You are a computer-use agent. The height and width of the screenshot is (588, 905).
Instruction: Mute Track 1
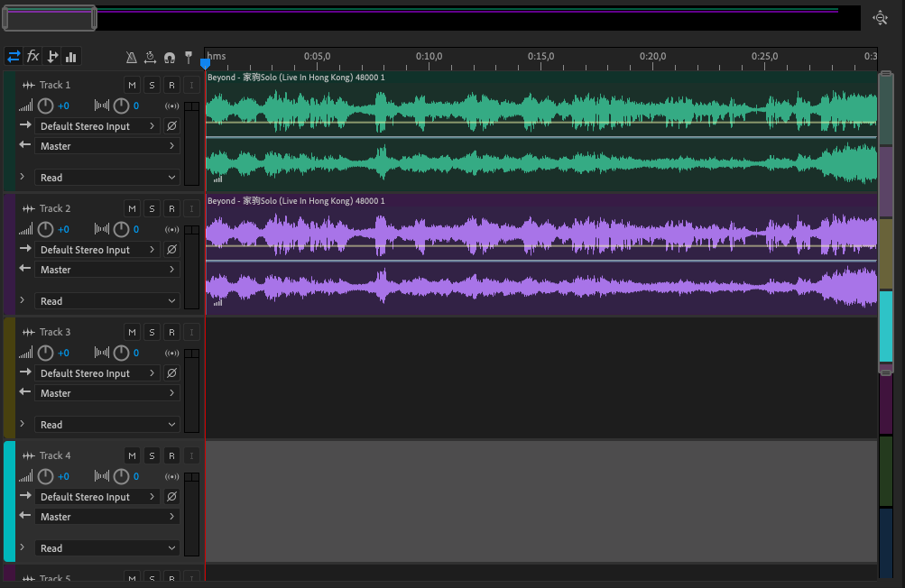(132, 85)
